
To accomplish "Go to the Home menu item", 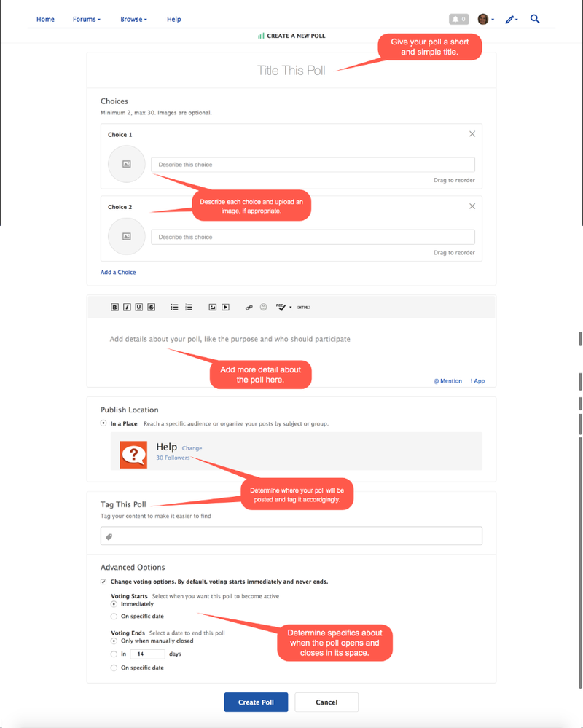I will 45,19.
